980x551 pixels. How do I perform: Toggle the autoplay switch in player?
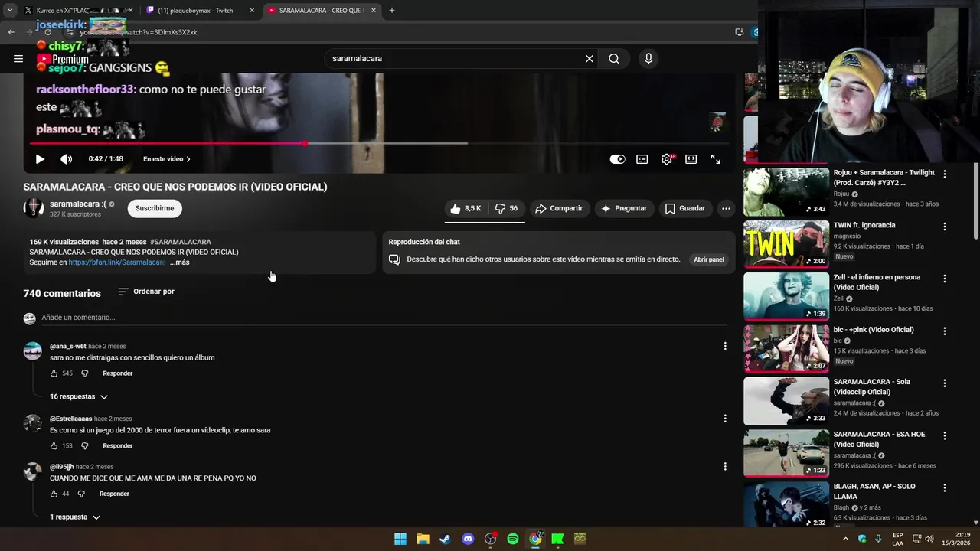point(617,159)
